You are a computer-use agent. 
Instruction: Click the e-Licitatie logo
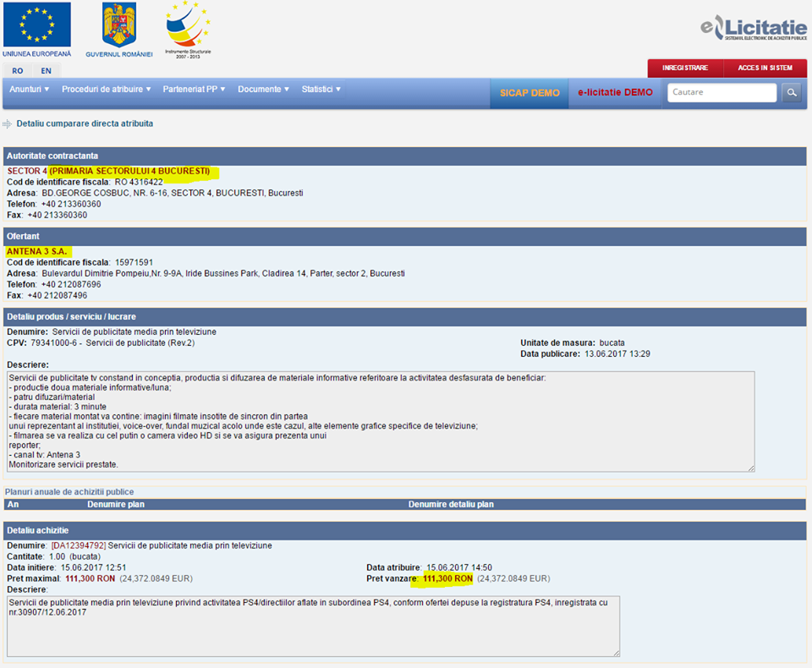[753, 29]
